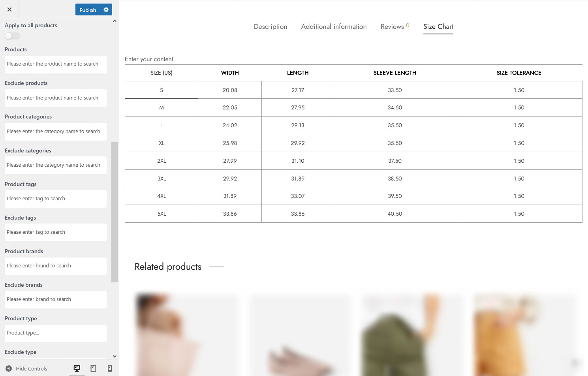The image size is (588, 376).
Task: Focus the Product tags search field
Action: [x=56, y=199]
